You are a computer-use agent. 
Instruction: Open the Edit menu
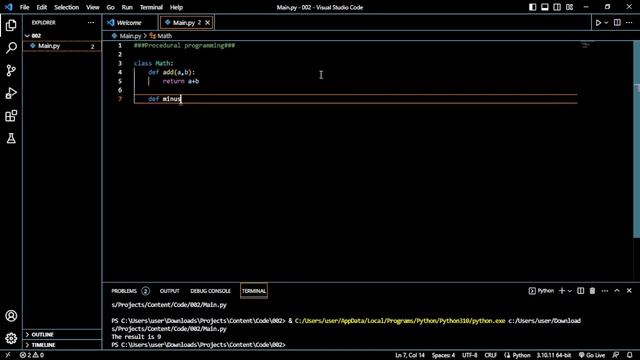(42, 7)
